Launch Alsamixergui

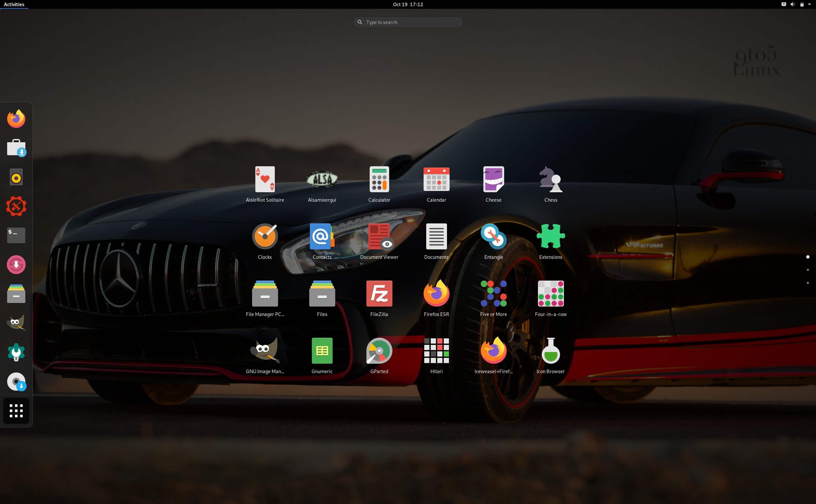pyautogui.click(x=322, y=184)
